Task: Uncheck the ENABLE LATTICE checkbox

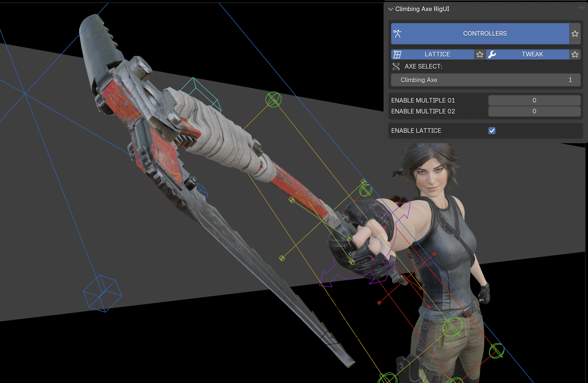Action: pos(492,131)
